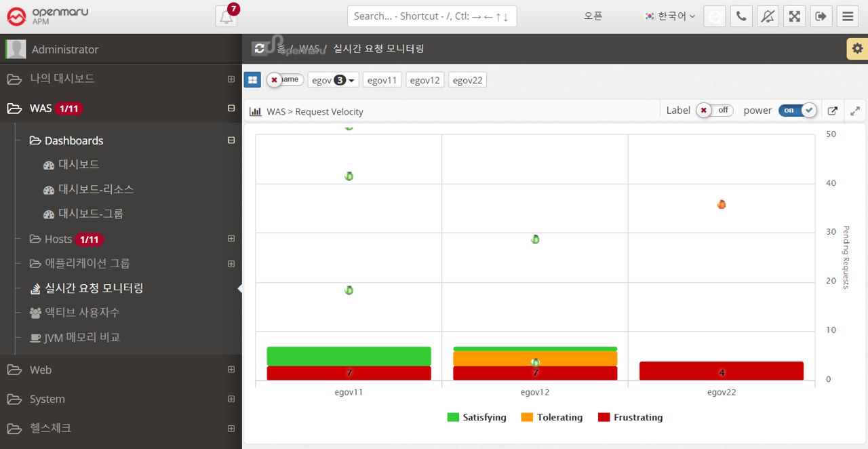Open the yellow settings gear
Image resolution: width=868 pixels, height=449 pixels.
tap(857, 49)
